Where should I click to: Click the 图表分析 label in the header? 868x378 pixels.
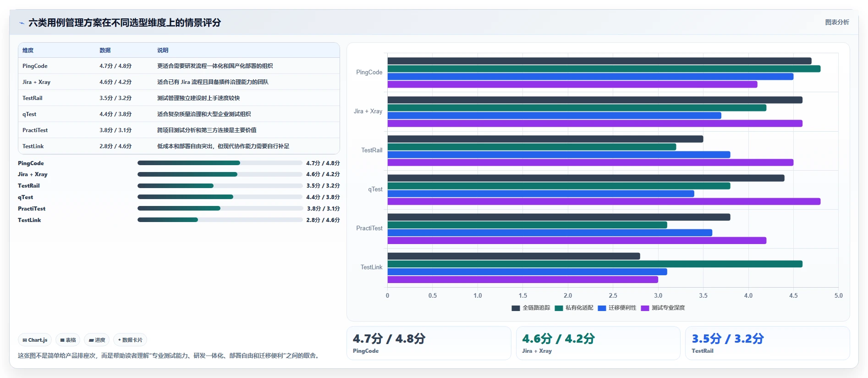pyautogui.click(x=837, y=22)
